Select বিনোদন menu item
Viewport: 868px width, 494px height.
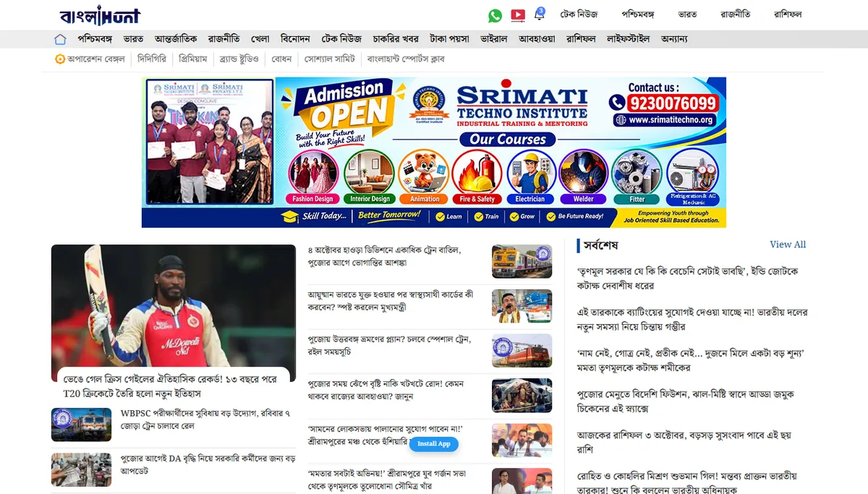[295, 39]
